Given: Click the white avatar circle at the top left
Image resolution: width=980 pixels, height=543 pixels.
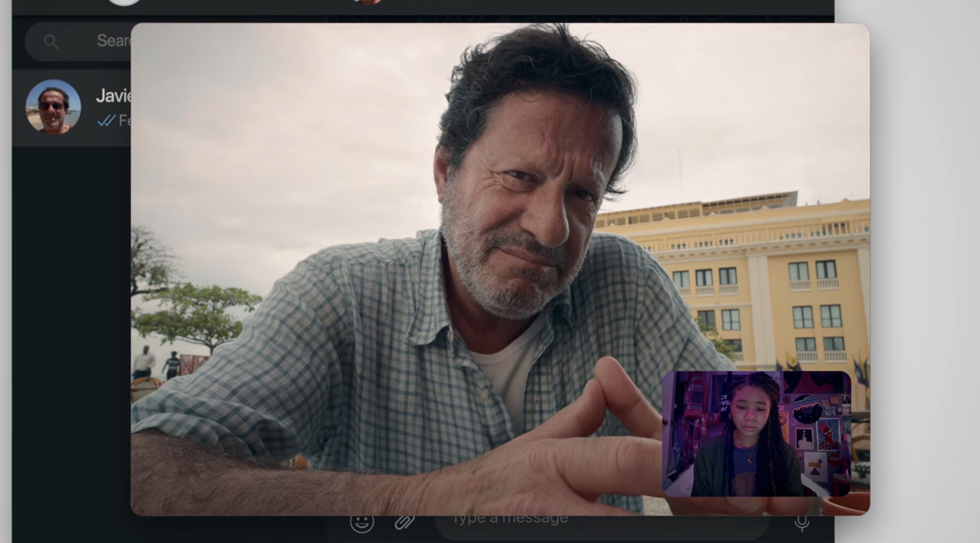Looking at the screenshot, I should coord(121,2).
